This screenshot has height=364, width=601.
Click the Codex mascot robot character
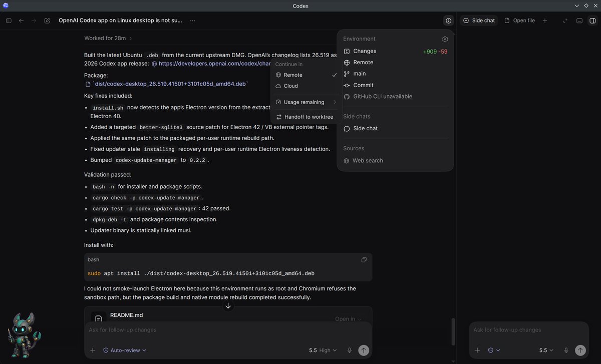click(x=24, y=334)
